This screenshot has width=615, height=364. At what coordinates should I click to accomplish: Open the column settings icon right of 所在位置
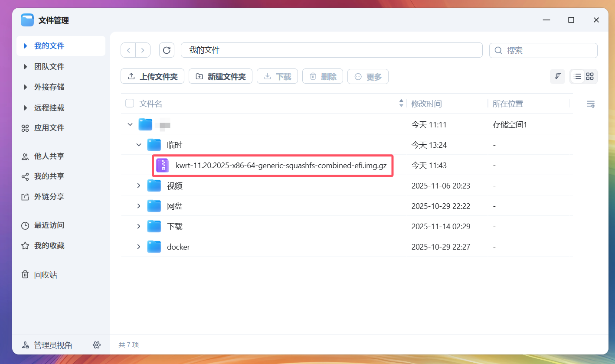point(591,104)
